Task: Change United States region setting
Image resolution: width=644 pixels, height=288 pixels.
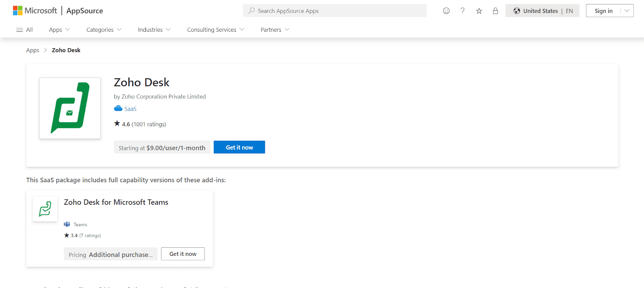Action: pyautogui.click(x=542, y=11)
